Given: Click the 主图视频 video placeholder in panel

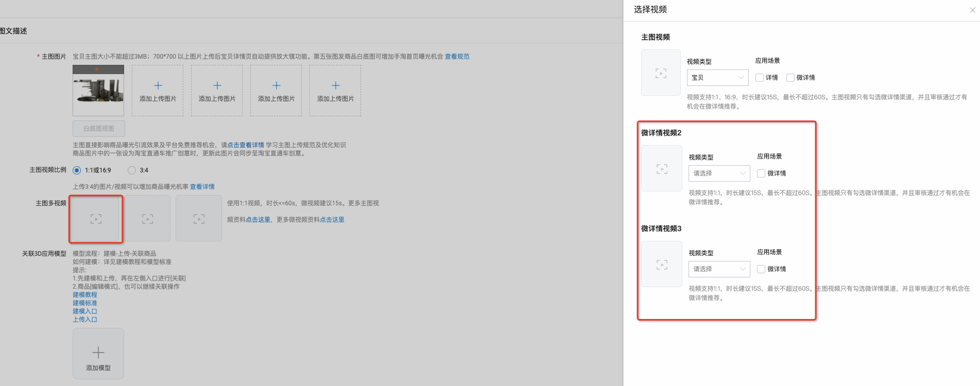Looking at the screenshot, I should coord(661,73).
